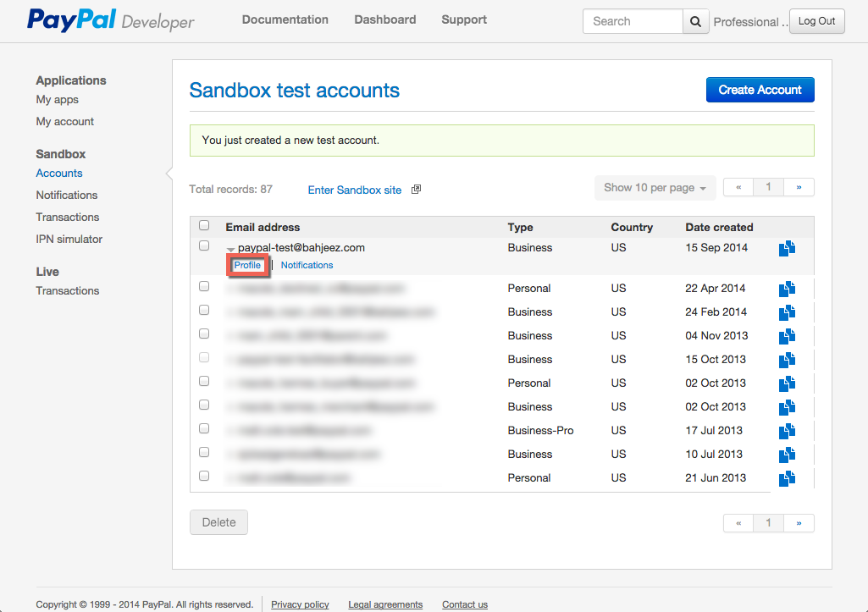Click the PayPal Developer logo
The width and height of the screenshot is (868, 612).
(x=111, y=20)
